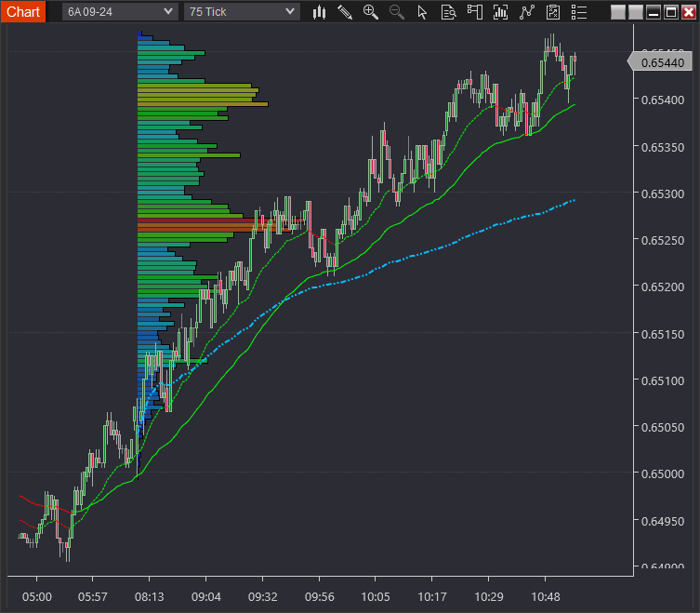This screenshot has width=700, height=613.
Task: Open the bar type candlestick icon
Action: (320, 12)
